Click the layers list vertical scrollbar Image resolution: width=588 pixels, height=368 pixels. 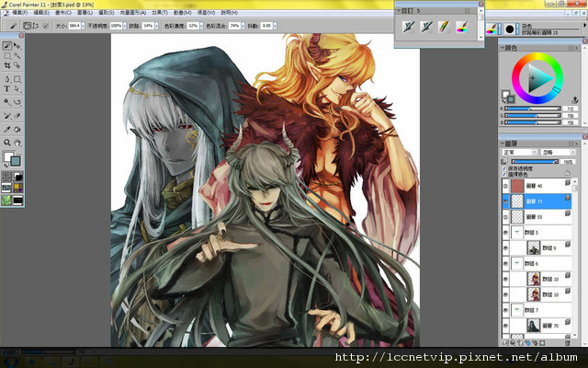[x=574, y=258]
